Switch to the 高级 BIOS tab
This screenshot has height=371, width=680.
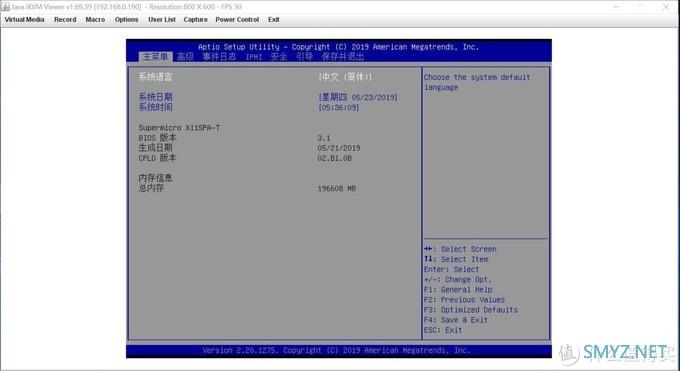(x=185, y=57)
